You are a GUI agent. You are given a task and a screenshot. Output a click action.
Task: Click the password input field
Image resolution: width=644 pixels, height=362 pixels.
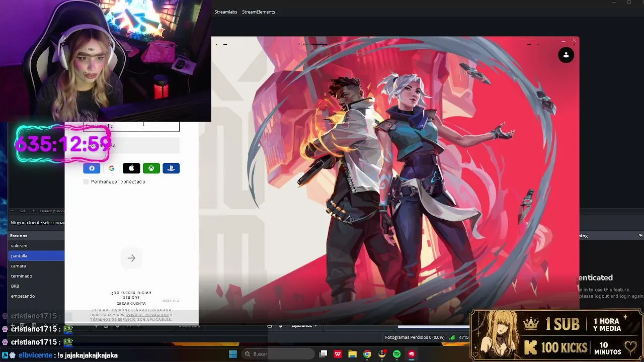click(x=131, y=146)
